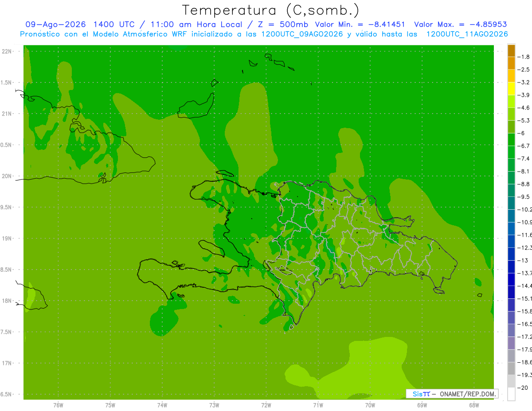Click the '70W' longitude label
This screenshot has height=411, width=532.
pos(370,405)
